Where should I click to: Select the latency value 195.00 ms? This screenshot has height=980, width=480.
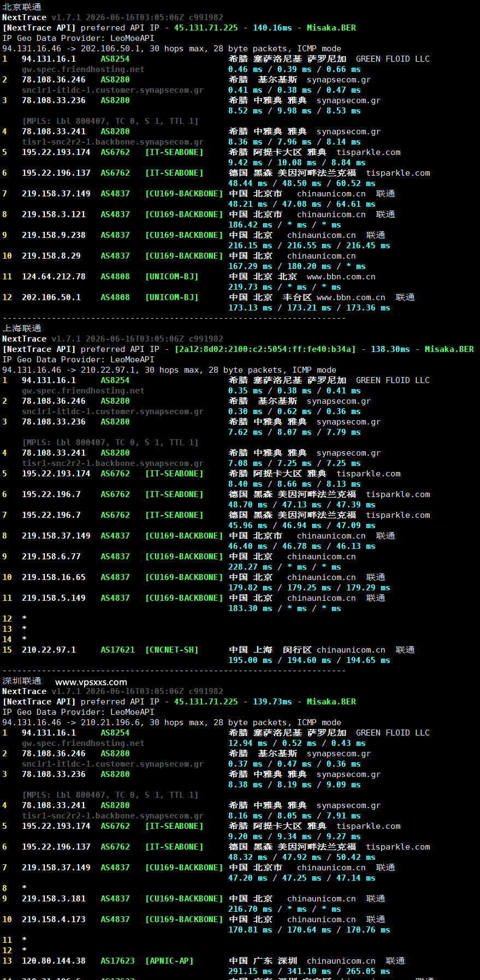pos(250,660)
